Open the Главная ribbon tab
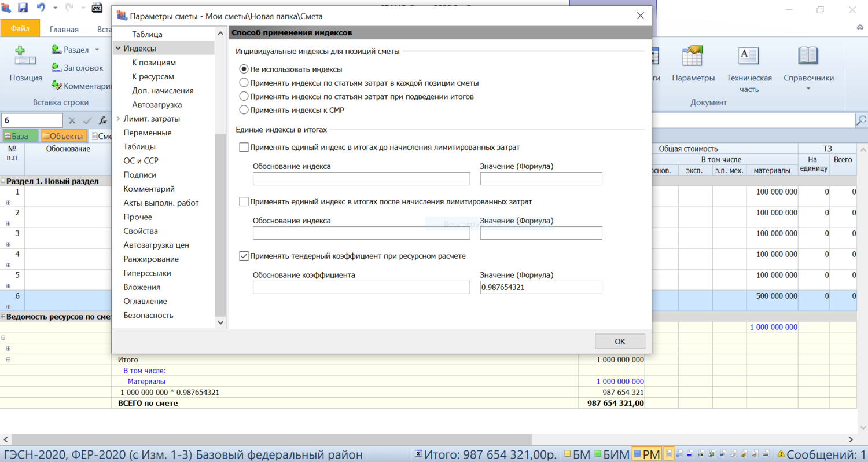868x462 pixels. coord(64,29)
